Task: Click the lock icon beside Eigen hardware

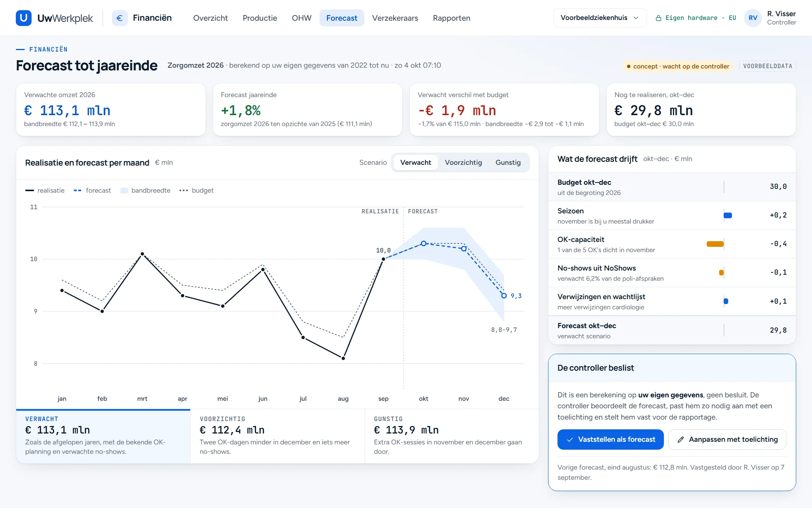Action: click(658, 18)
